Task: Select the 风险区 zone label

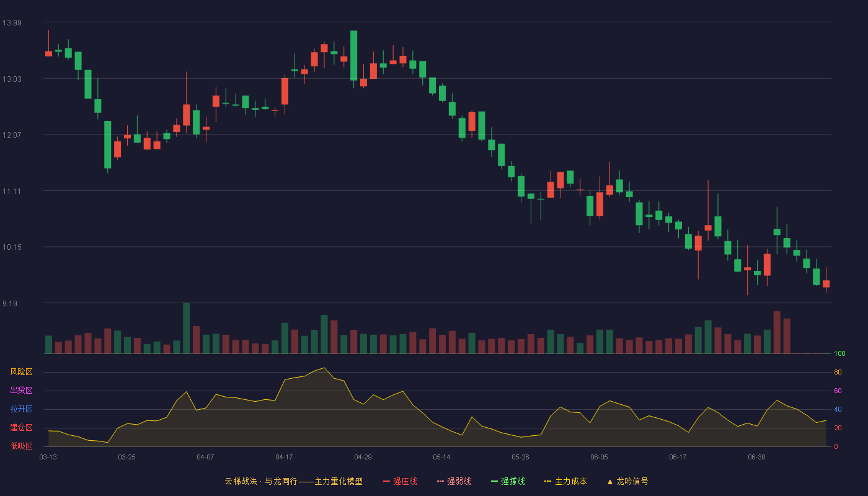Action: click(x=21, y=372)
